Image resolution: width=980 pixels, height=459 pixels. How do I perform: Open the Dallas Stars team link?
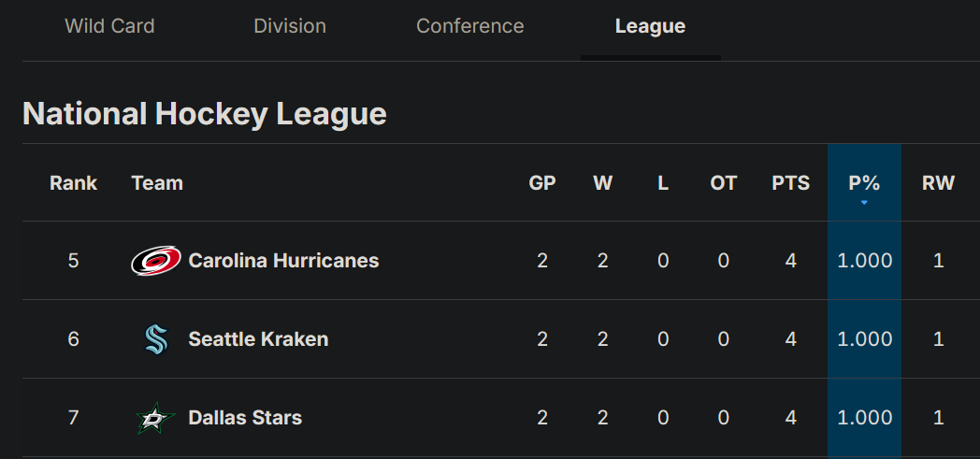(245, 418)
